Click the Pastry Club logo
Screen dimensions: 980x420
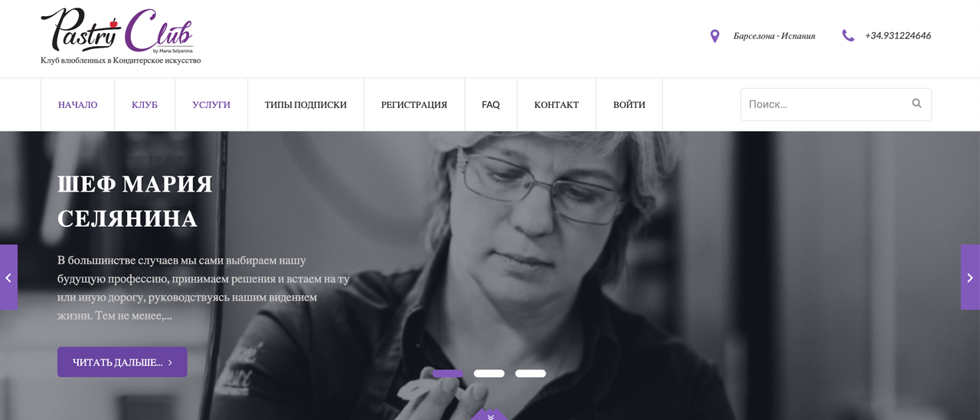click(121, 36)
